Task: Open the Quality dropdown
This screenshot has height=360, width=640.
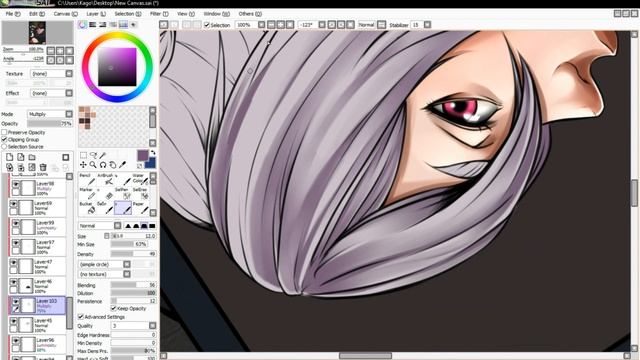Action: coord(133,326)
